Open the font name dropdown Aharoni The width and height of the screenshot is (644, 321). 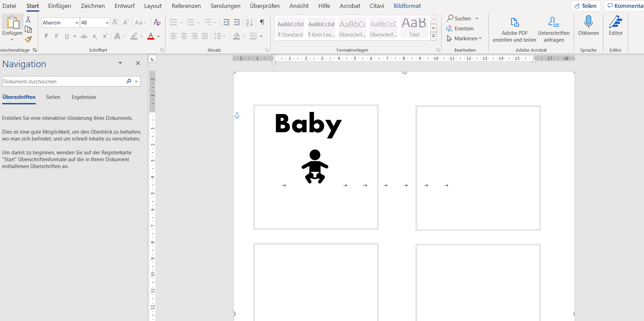click(x=77, y=23)
